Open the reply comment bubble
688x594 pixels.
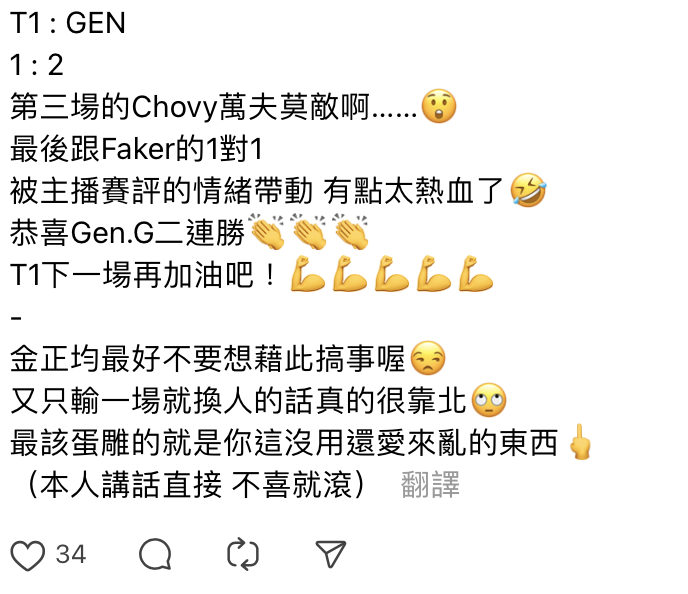click(x=155, y=554)
